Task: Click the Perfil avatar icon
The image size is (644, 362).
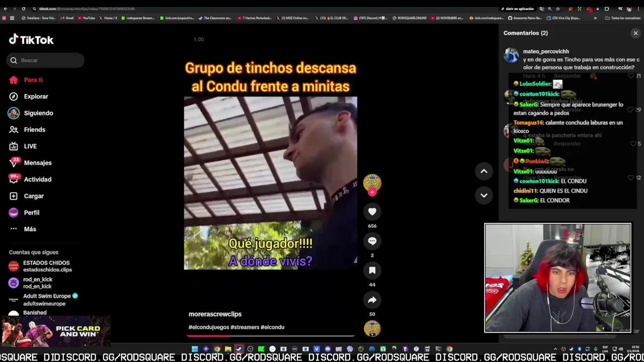Action: click(x=14, y=213)
